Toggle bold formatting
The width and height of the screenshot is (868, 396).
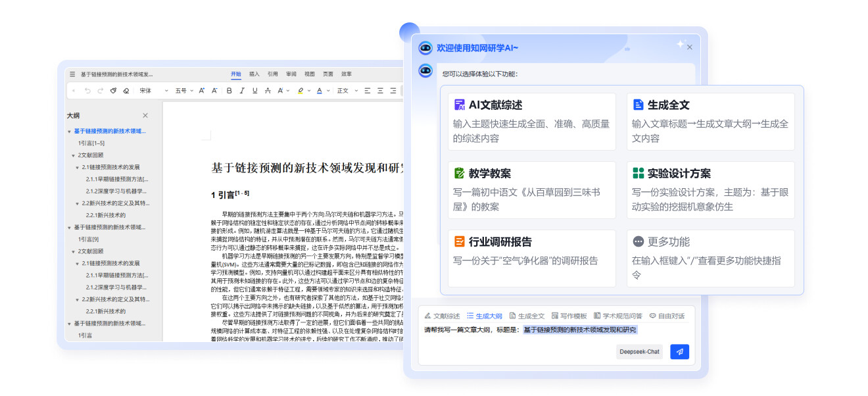pos(229,91)
